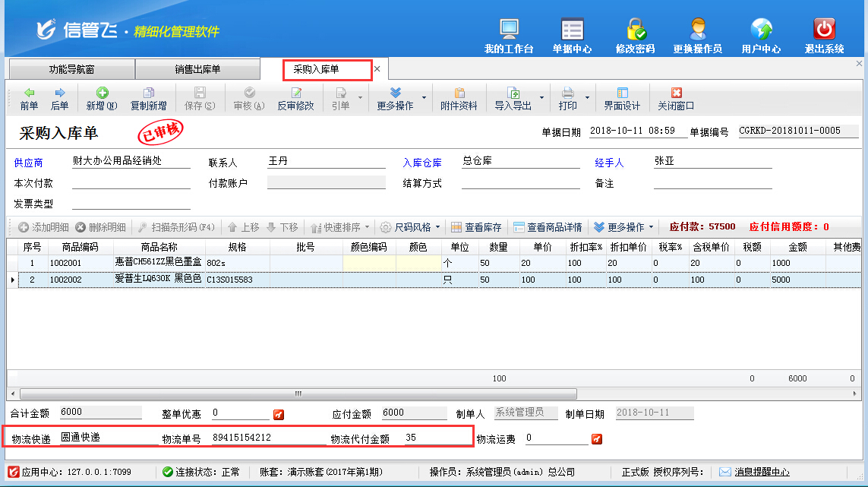Open 导入导出 dropdown
The image size is (868, 487).
point(519,99)
